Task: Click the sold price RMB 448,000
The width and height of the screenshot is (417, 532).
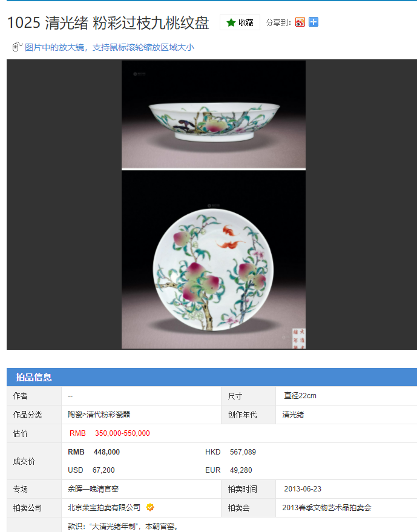Action: pos(94,452)
